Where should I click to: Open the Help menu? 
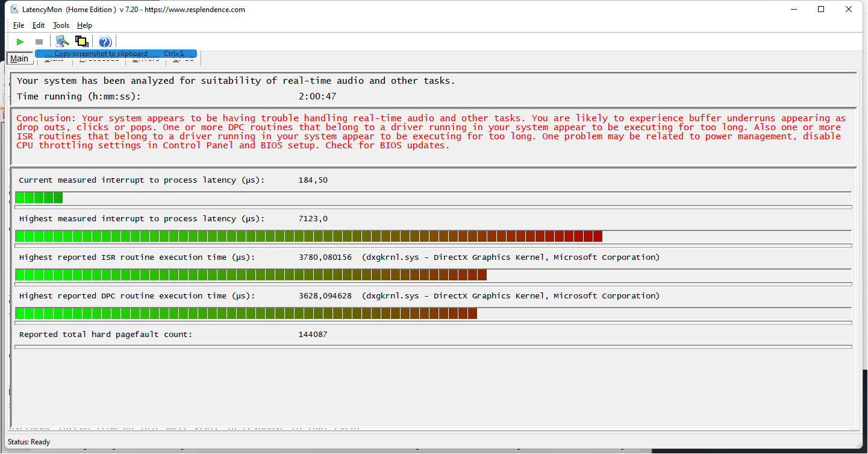coord(84,25)
